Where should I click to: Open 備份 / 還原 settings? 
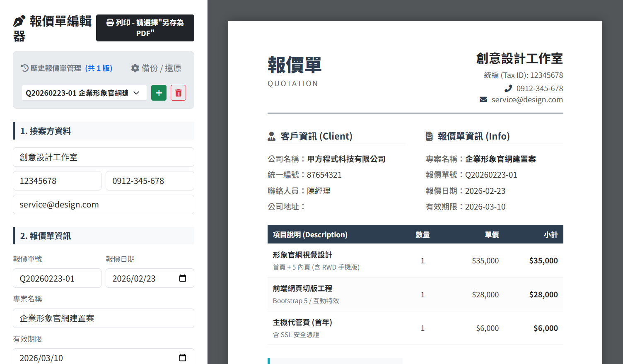click(x=157, y=68)
